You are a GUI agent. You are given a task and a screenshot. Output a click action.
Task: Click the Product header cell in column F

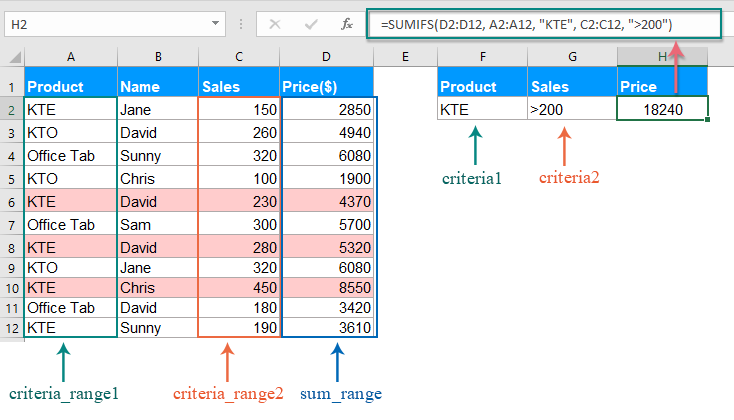click(x=483, y=82)
